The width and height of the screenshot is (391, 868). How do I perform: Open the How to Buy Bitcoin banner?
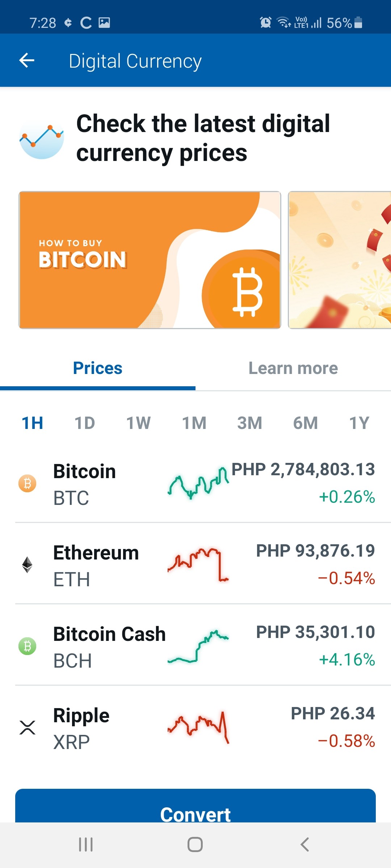tap(150, 260)
